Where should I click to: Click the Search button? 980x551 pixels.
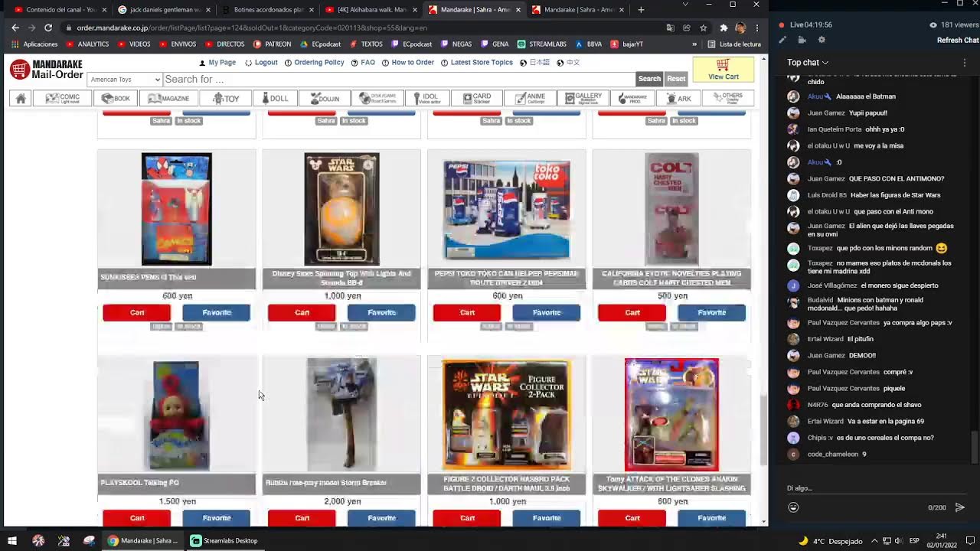(x=649, y=79)
